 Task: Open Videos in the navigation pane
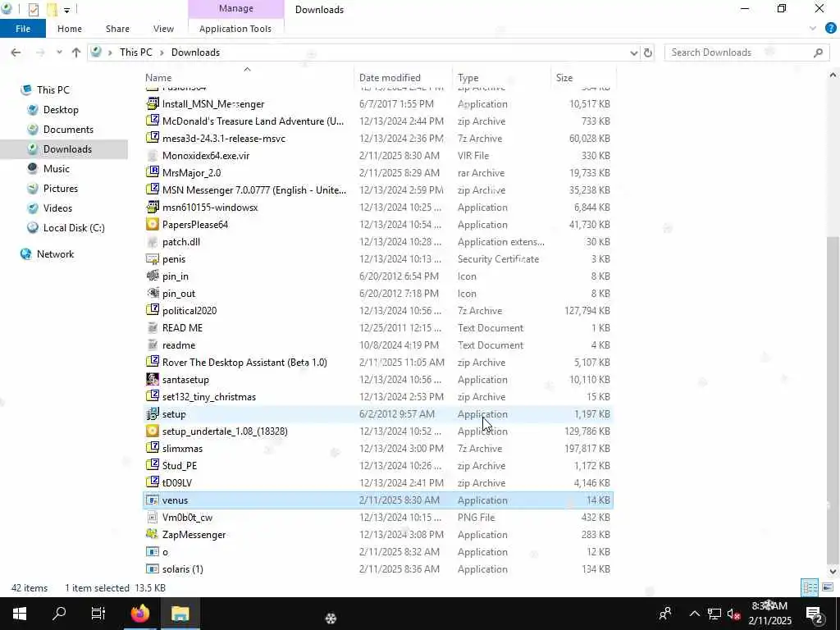pyautogui.click(x=57, y=208)
